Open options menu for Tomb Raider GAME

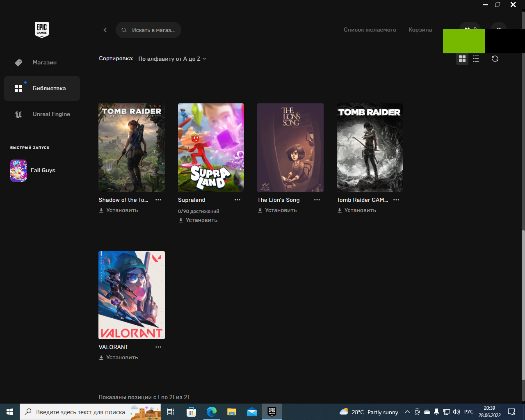click(x=396, y=200)
